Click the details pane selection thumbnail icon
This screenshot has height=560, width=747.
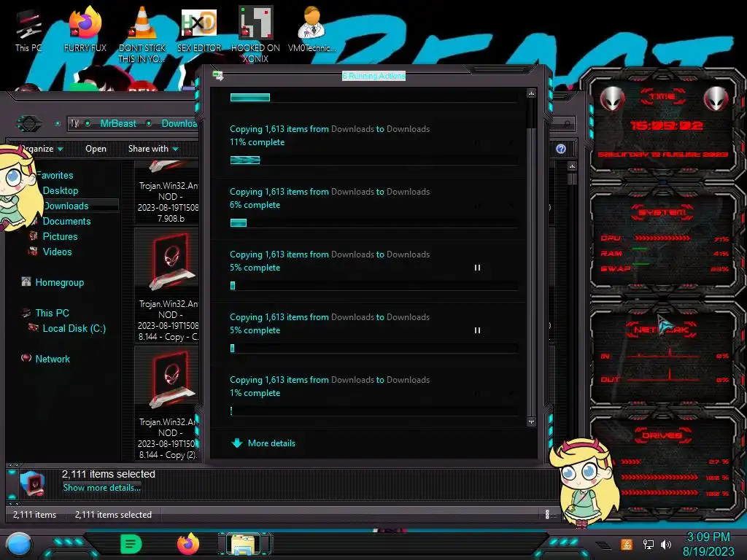coord(34,484)
